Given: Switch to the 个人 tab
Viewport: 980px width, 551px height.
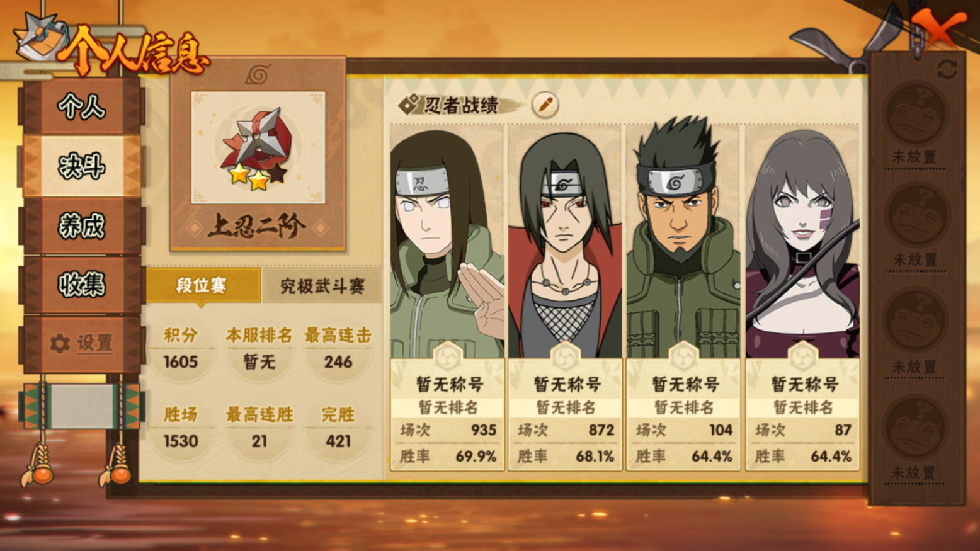Looking at the screenshot, I should 81,106.
